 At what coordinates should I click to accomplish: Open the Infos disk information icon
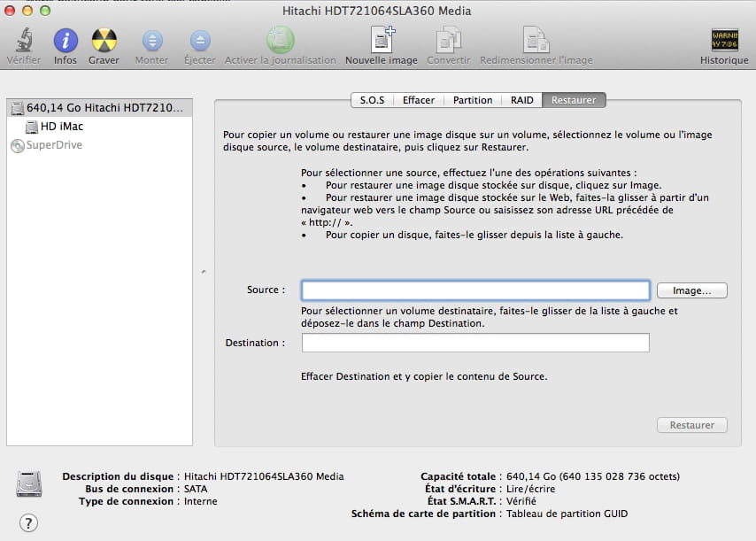[x=66, y=40]
